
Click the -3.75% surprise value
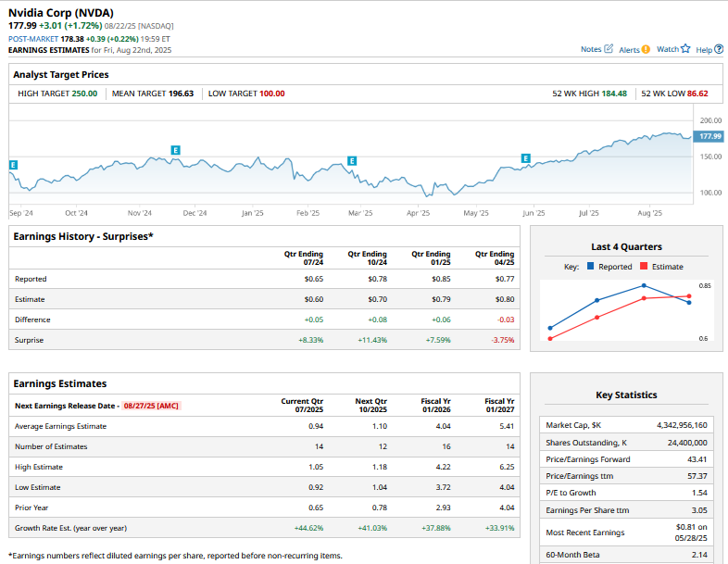click(x=503, y=340)
